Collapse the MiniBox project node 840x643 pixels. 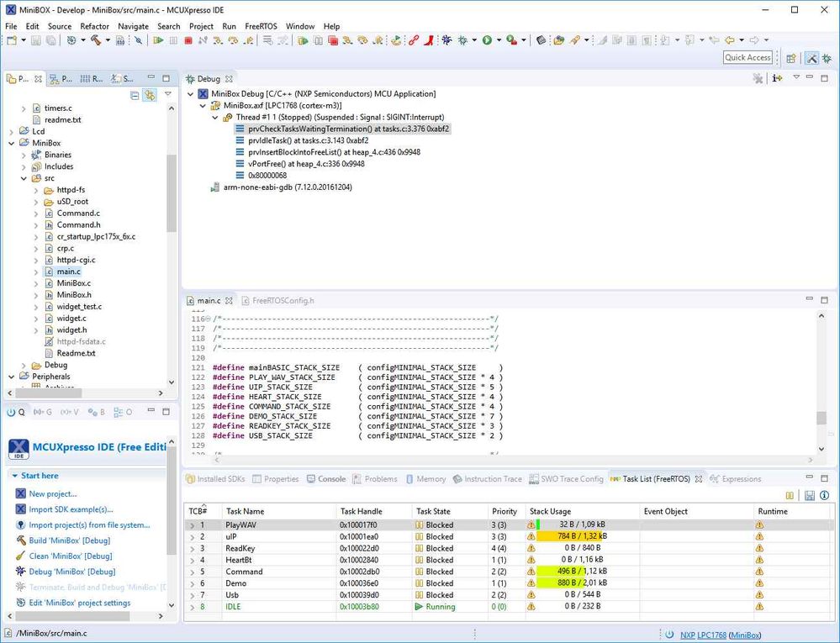click(x=11, y=143)
